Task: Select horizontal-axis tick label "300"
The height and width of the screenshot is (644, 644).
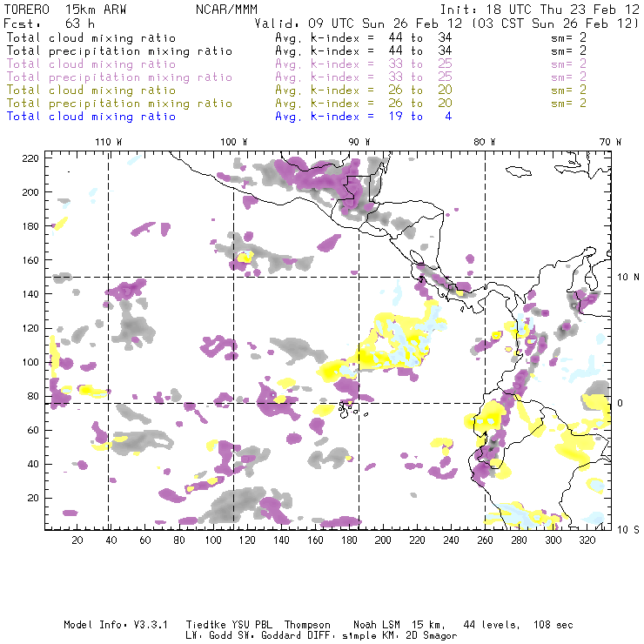Action: (553, 540)
